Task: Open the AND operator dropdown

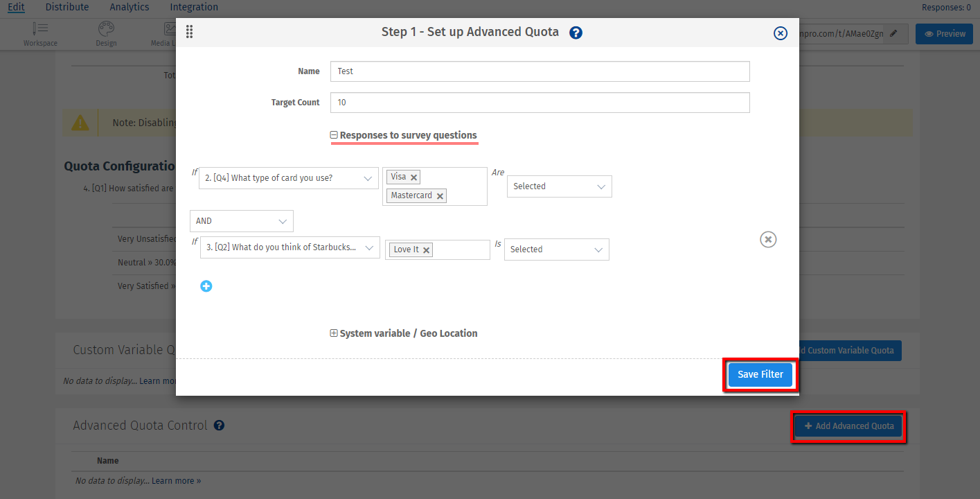Action: click(x=241, y=220)
